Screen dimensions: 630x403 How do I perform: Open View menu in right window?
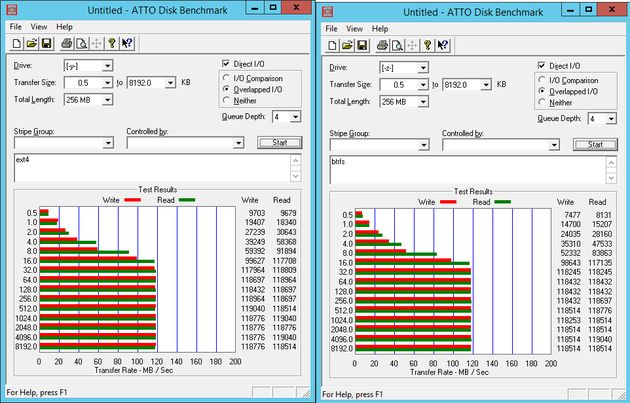tap(355, 29)
